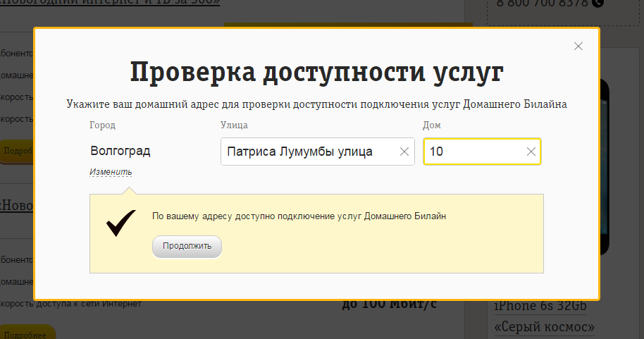This screenshot has width=644, height=339.
Task: Close the service availability check dialog
Action: pos(578,47)
